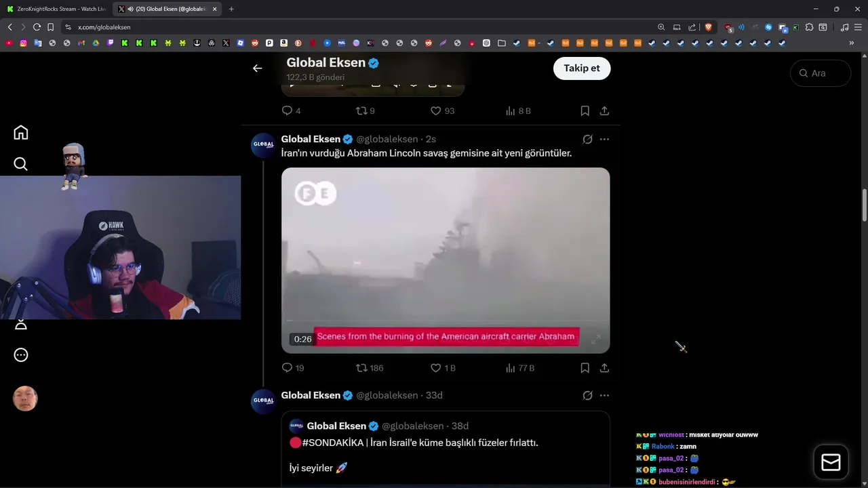Play the Abraham Lincoln video
Screen dimensions: 868x488
[x=446, y=260]
